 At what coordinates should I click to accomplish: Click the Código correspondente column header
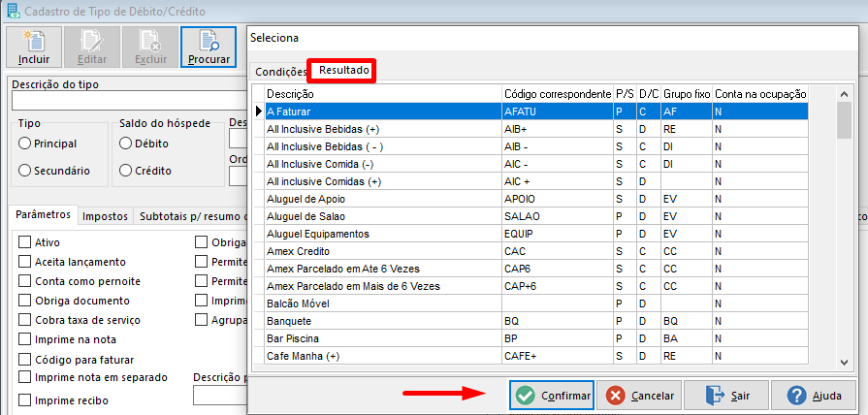(x=558, y=94)
